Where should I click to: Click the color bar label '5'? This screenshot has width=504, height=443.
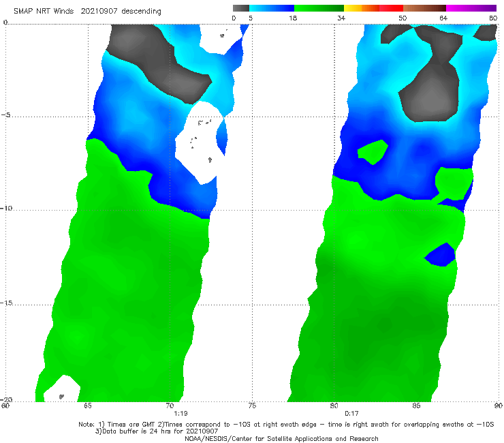point(251,18)
